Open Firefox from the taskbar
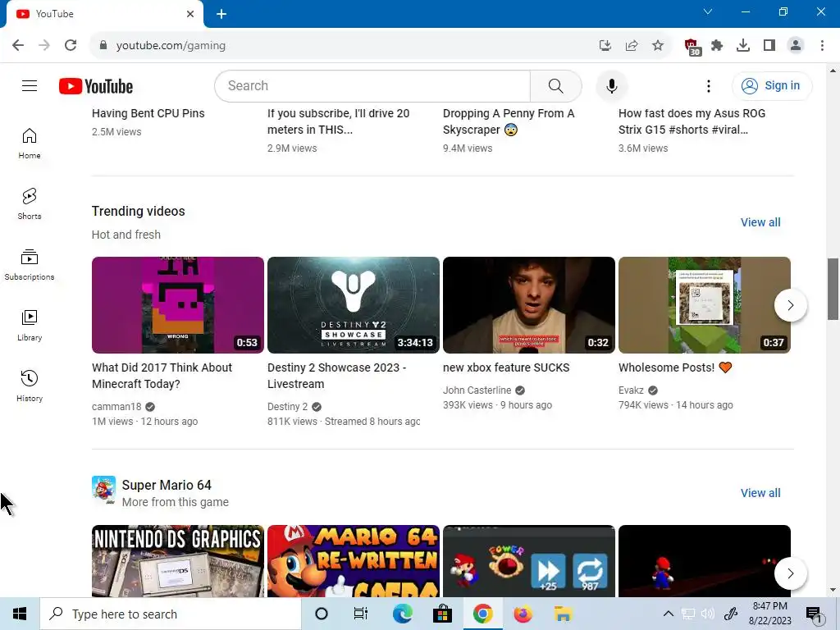The width and height of the screenshot is (840, 630). coord(523,614)
